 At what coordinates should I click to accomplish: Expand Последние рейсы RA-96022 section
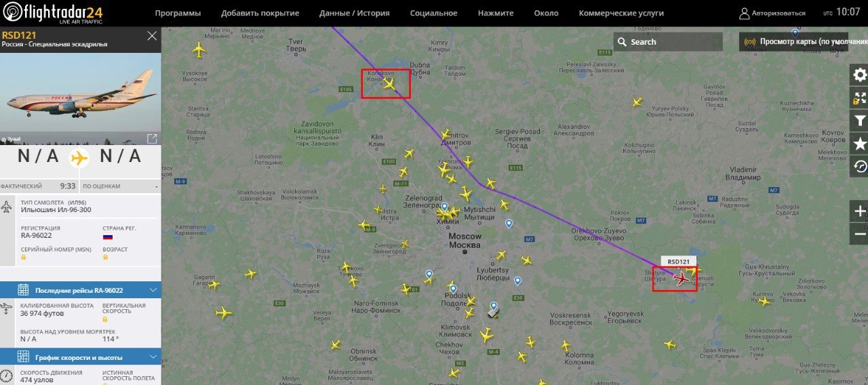click(81, 290)
